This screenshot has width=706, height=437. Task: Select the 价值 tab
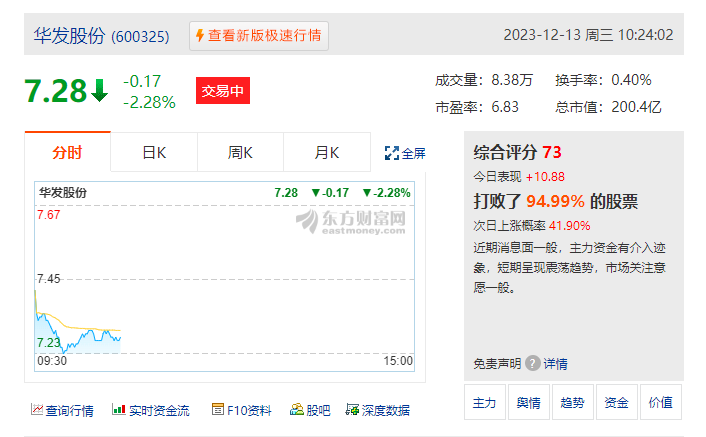[661, 402]
